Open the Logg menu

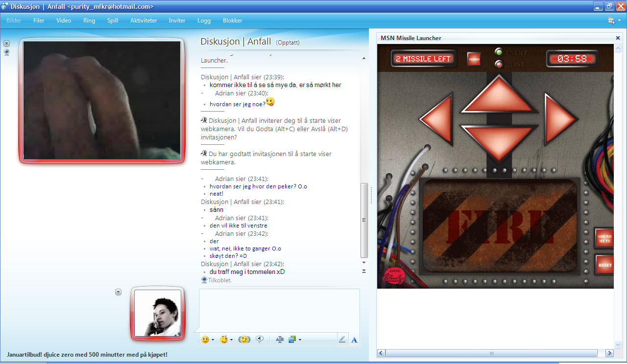tap(204, 21)
